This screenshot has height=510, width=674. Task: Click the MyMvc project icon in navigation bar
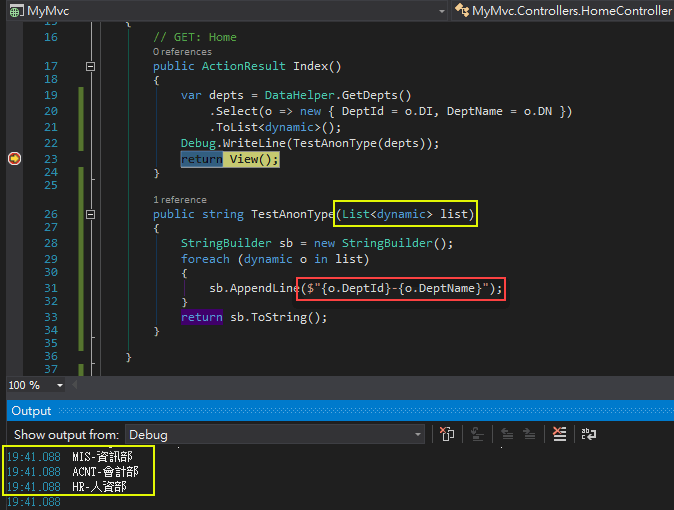point(15,11)
